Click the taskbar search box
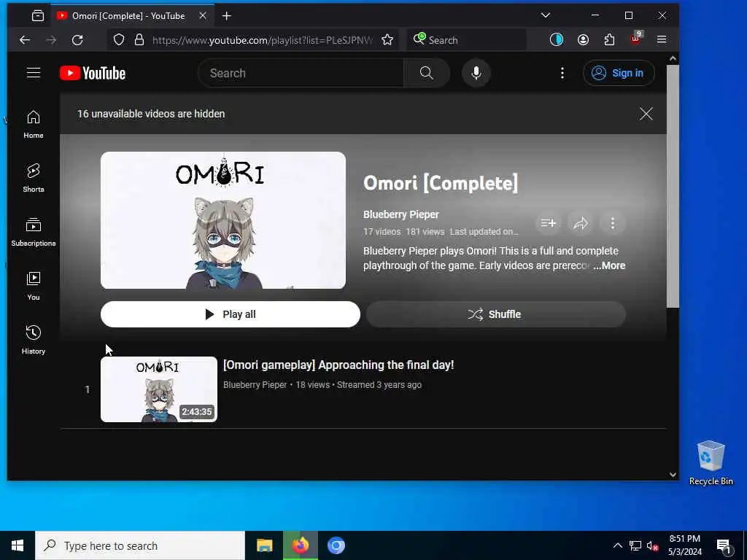747x560 pixels. click(x=140, y=545)
